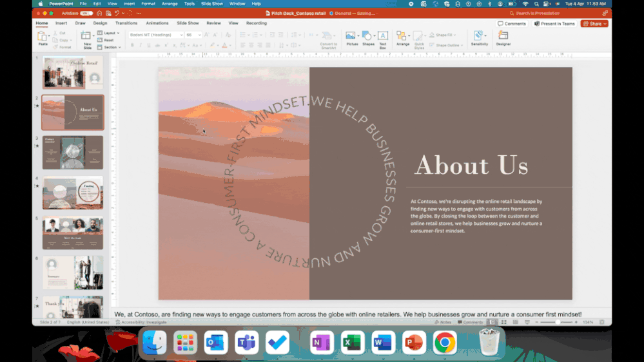
Task: Click the Undo arrow icon
Action: point(117,13)
